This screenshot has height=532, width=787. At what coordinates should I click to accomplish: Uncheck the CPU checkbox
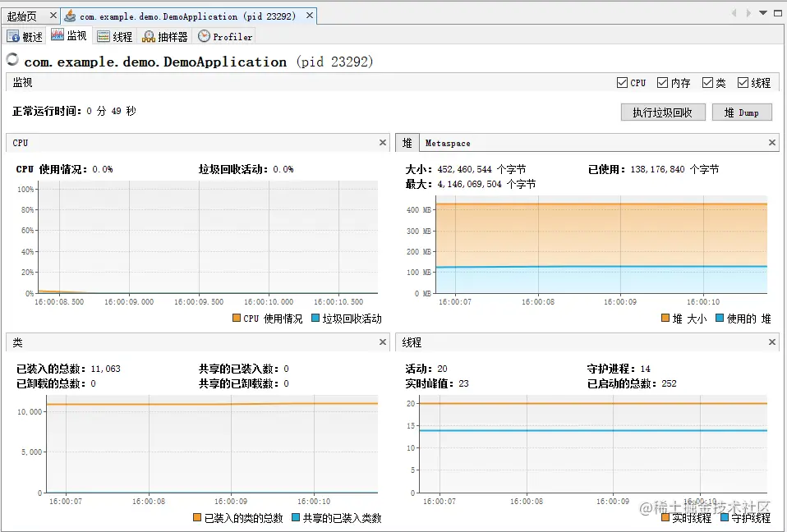(622, 82)
